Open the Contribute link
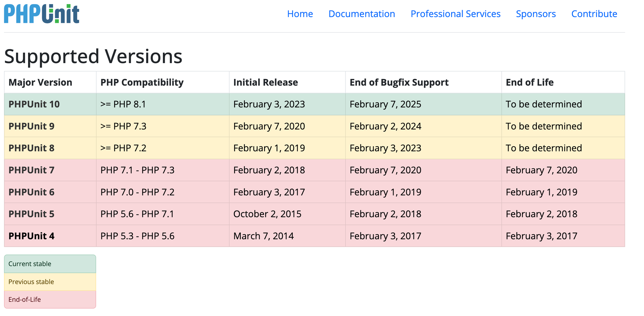This screenshot has height=316, width=644. click(x=594, y=14)
